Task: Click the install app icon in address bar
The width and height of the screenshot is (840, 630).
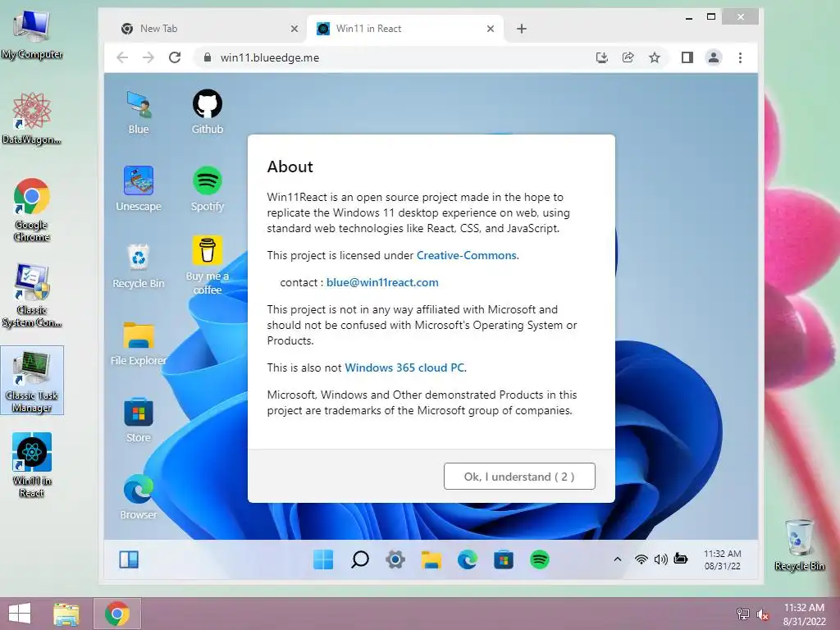Action: pos(601,57)
